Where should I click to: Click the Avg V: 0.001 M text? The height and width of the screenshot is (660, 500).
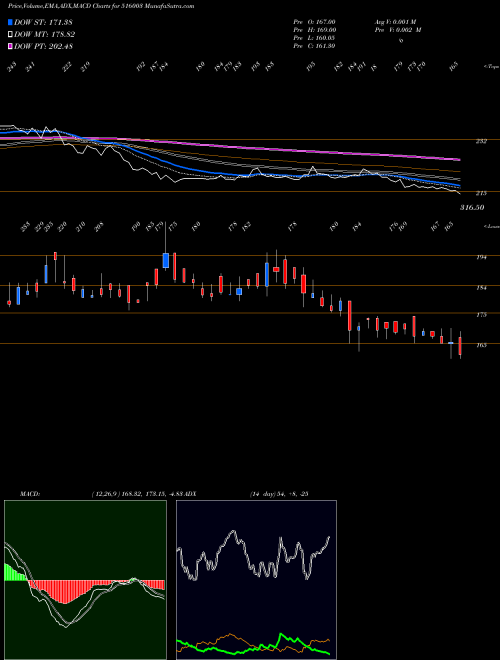tap(395, 21)
